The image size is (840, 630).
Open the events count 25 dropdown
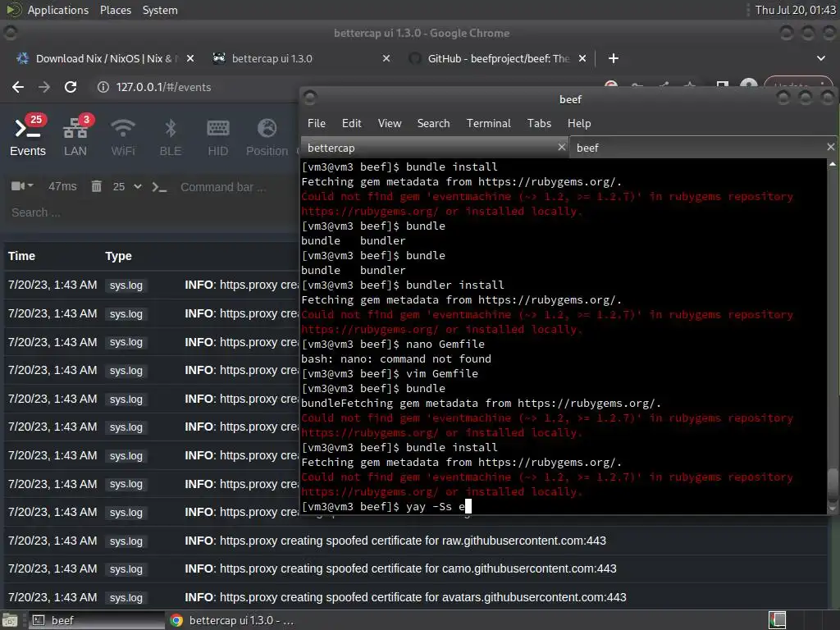coord(127,186)
